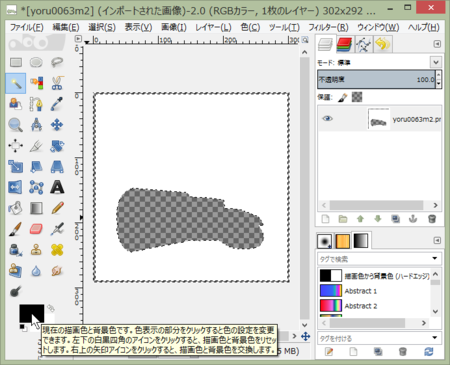Select the Cage Transform tool
This screenshot has width=450, height=365.
click(36, 187)
